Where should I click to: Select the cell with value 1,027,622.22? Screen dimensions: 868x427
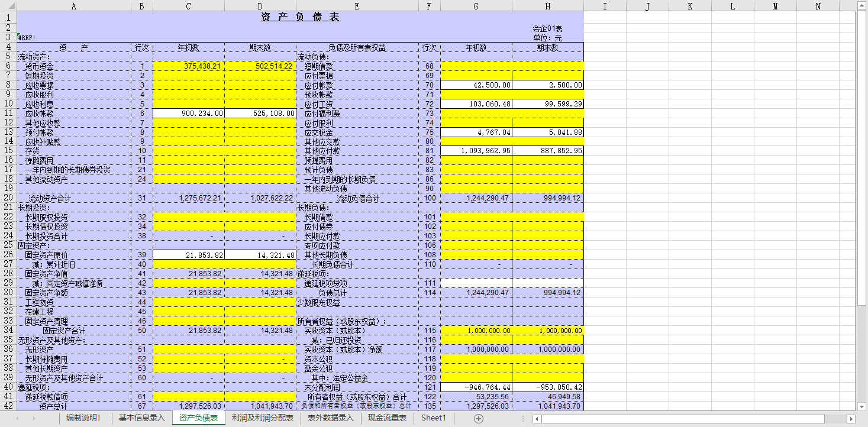tap(260, 198)
